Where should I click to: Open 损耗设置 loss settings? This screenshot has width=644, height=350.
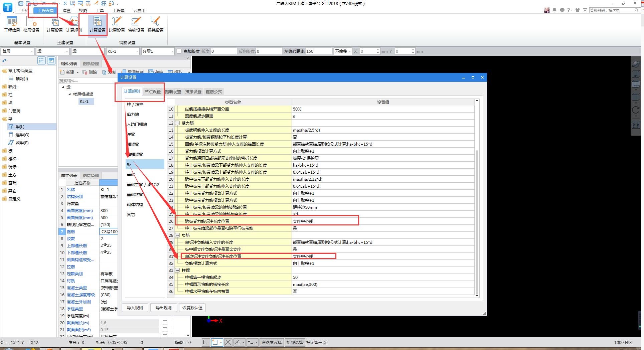coord(156,25)
